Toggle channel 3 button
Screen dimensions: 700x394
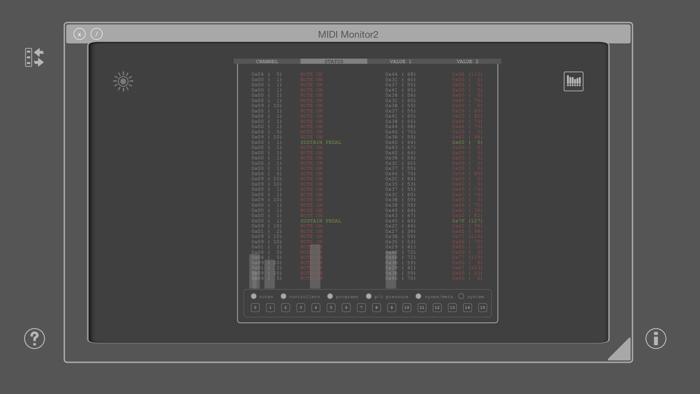pos(301,307)
